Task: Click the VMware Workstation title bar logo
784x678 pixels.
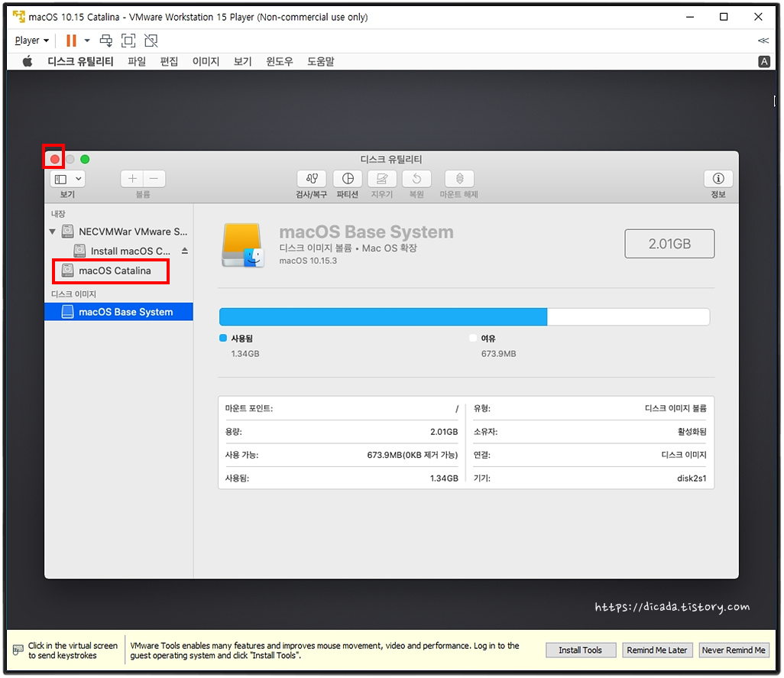Action: click(19, 17)
